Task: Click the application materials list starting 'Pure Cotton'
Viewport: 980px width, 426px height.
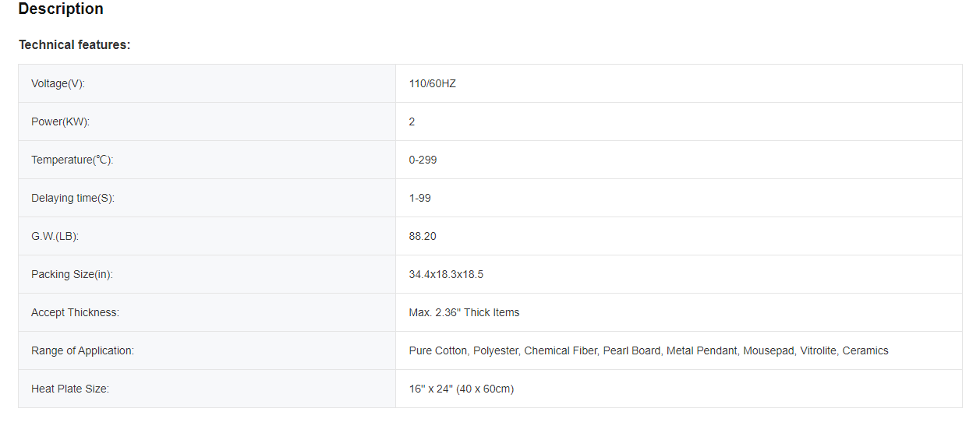Action: (x=648, y=350)
